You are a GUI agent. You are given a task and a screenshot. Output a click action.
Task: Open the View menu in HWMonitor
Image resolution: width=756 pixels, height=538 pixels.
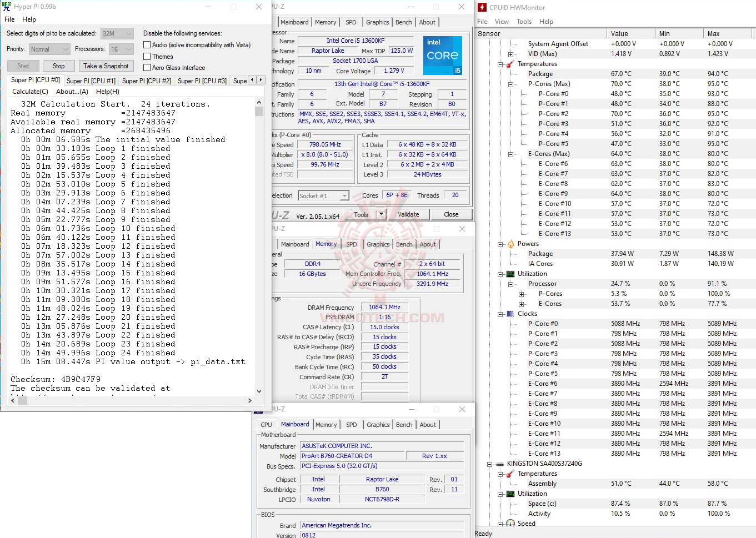pos(502,22)
